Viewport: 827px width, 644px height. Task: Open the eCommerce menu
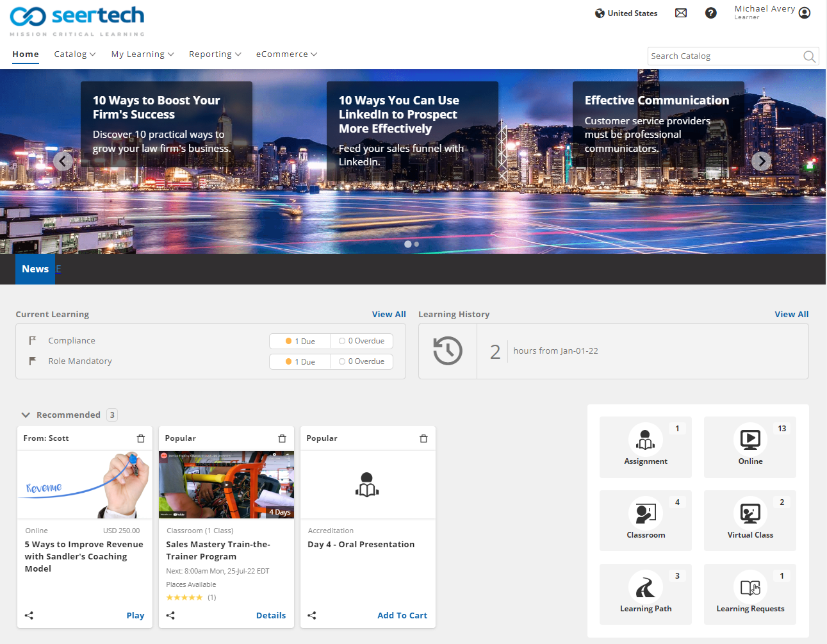(x=286, y=54)
